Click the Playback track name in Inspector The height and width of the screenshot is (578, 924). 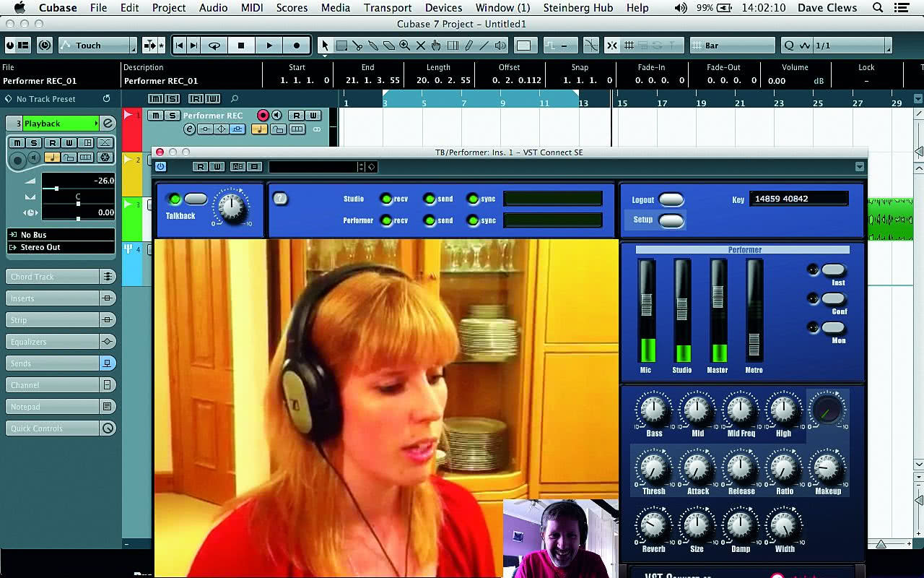(59, 124)
